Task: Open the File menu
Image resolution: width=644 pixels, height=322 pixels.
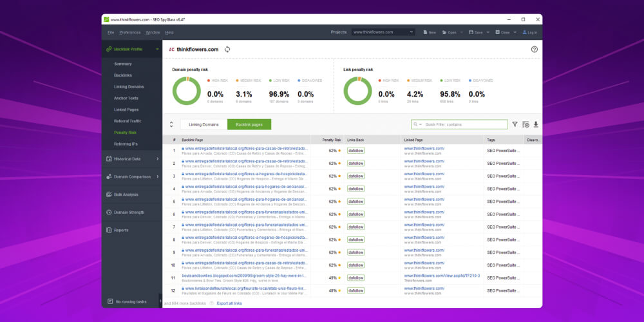Action: tap(111, 32)
